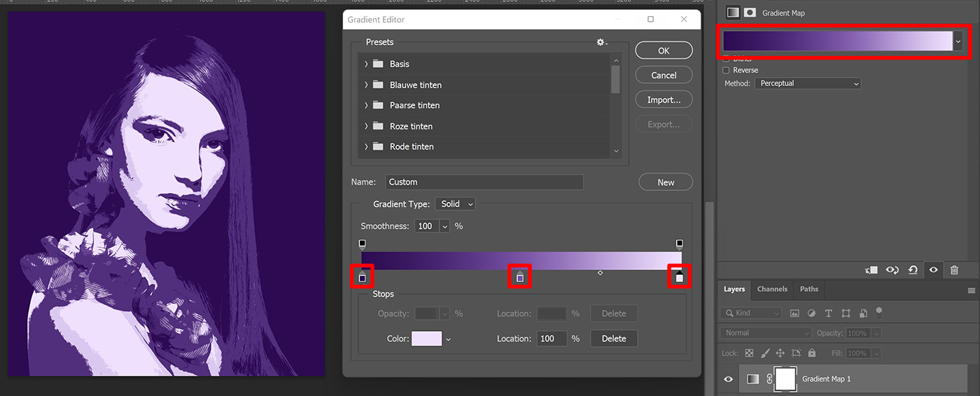Open the gradient presets gear menu
980x396 pixels.
pyautogui.click(x=601, y=43)
